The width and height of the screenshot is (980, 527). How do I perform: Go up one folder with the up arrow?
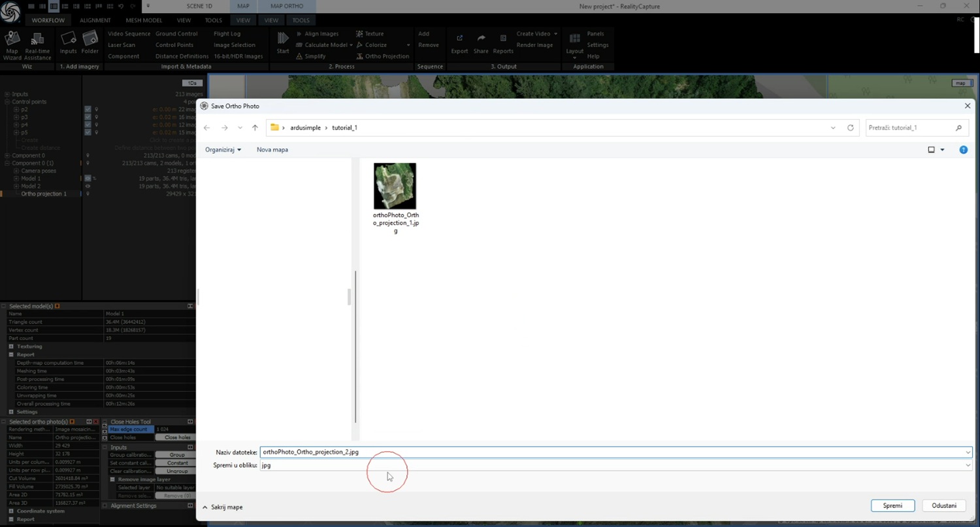pos(255,127)
